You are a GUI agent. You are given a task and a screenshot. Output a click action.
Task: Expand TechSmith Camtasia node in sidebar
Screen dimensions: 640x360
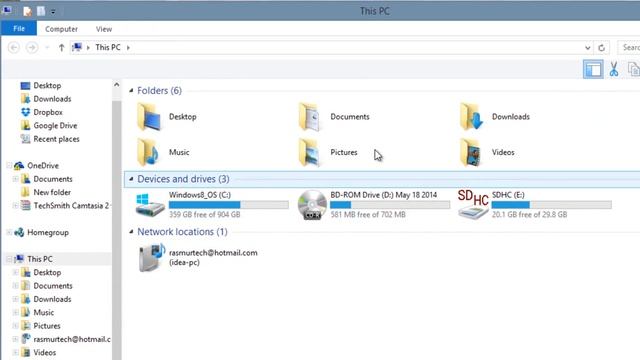coord(15,206)
